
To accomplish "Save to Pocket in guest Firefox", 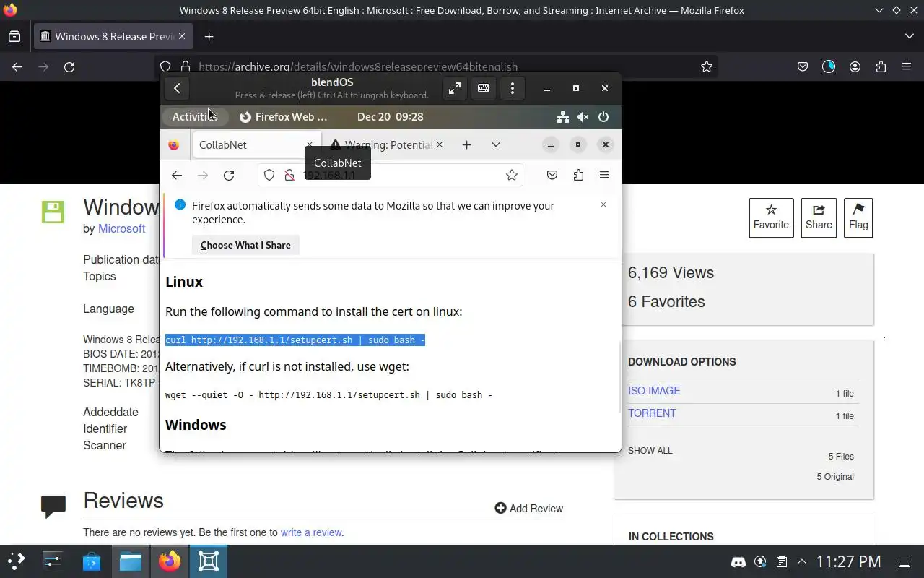I will (x=552, y=175).
